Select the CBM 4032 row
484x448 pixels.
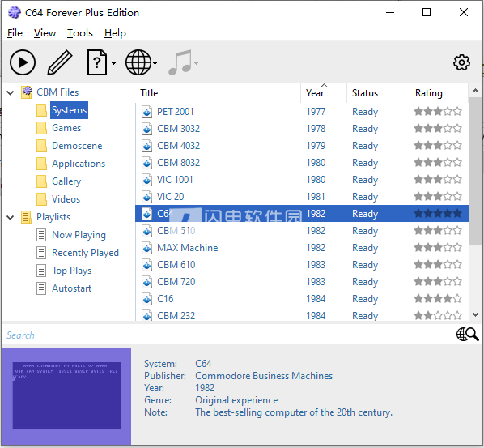(x=302, y=145)
